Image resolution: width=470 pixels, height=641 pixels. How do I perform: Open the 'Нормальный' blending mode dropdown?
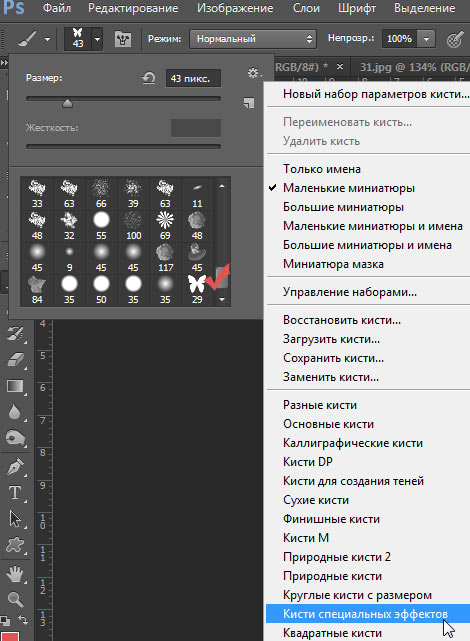(253, 39)
